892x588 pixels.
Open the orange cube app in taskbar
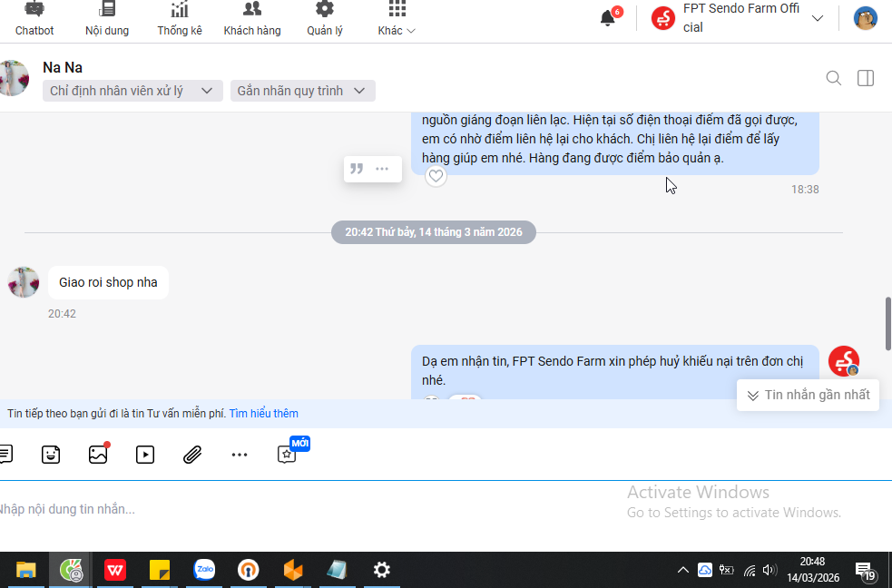[292, 570]
